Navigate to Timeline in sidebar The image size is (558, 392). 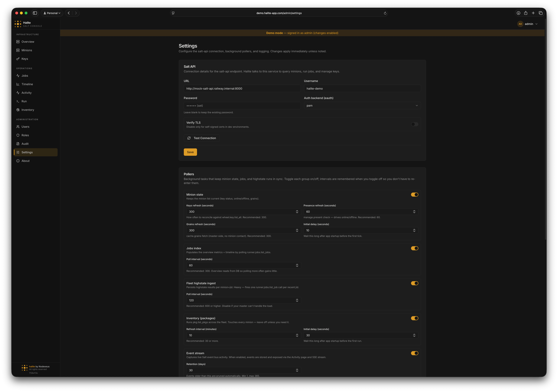36,84
